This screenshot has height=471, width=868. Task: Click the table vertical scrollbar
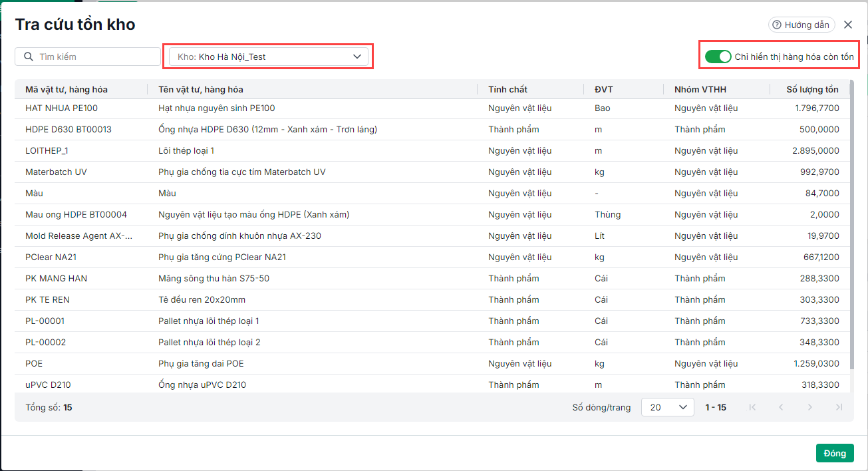point(851,226)
